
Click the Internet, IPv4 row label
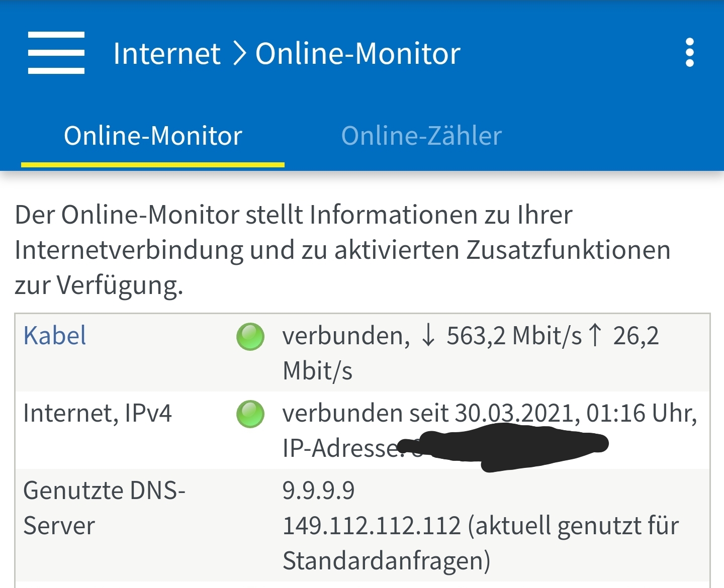98,413
